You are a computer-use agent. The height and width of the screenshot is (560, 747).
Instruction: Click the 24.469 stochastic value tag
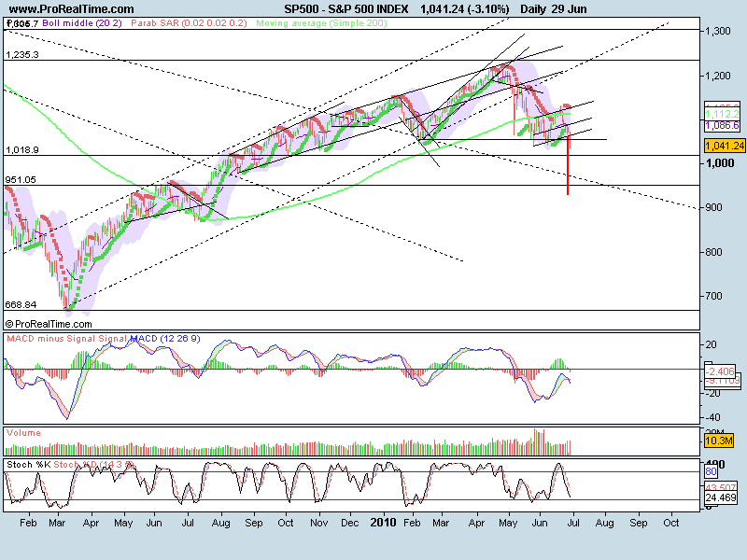pos(721,498)
